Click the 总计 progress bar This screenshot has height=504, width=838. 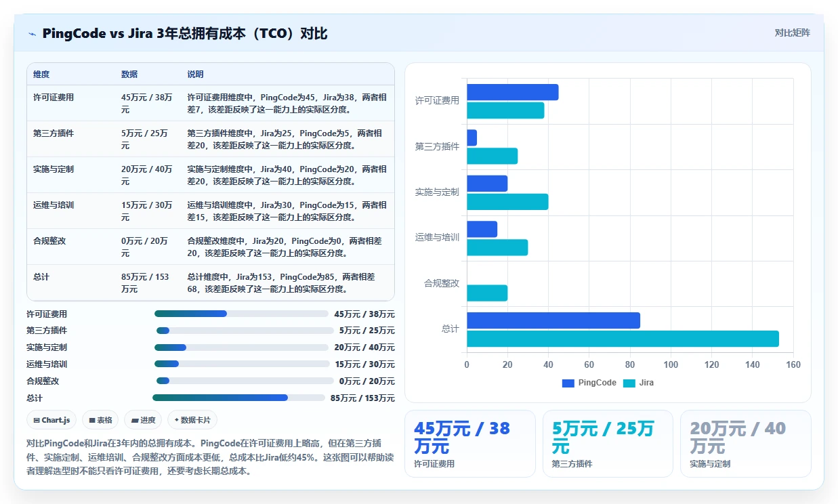click(x=238, y=398)
